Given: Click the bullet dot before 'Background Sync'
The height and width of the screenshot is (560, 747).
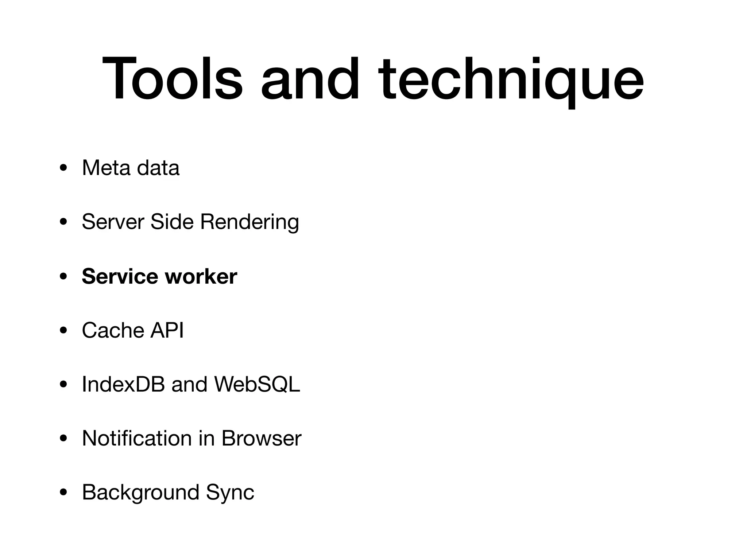Looking at the screenshot, I should coord(63,493).
